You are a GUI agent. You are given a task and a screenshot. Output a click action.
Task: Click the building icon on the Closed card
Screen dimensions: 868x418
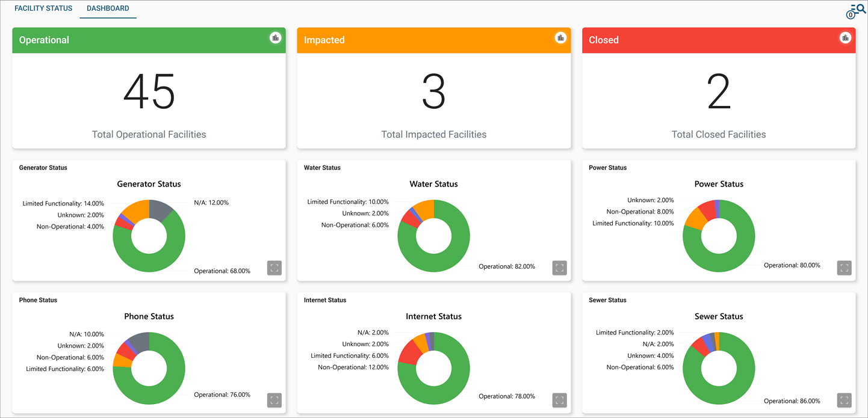pyautogui.click(x=845, y=37)
